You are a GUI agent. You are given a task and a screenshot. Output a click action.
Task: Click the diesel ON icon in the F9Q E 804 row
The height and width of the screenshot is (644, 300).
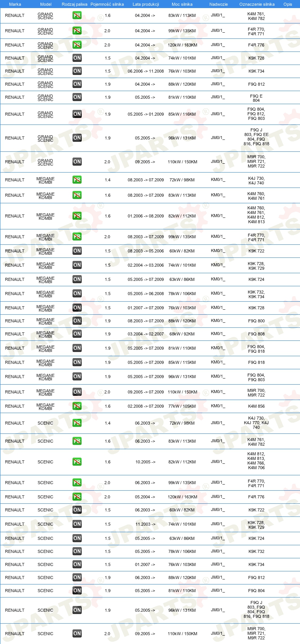coord(77,97)
